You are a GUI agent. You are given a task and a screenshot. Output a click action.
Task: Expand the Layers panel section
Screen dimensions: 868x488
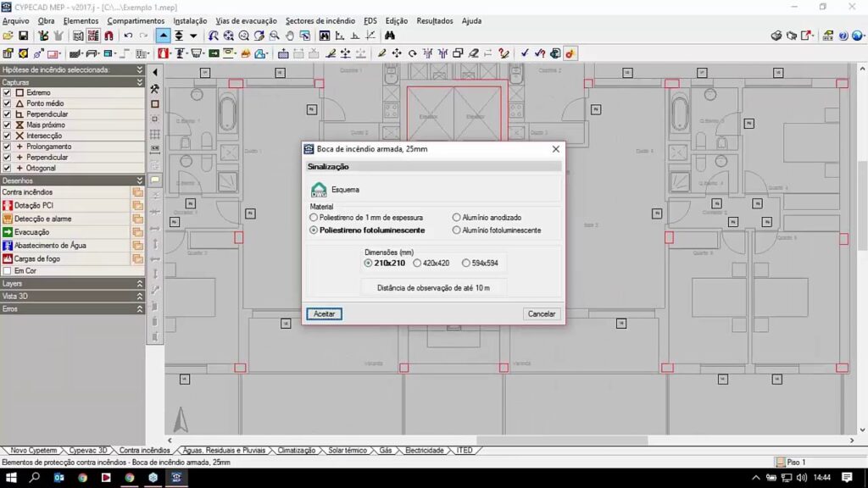point(140,284)
